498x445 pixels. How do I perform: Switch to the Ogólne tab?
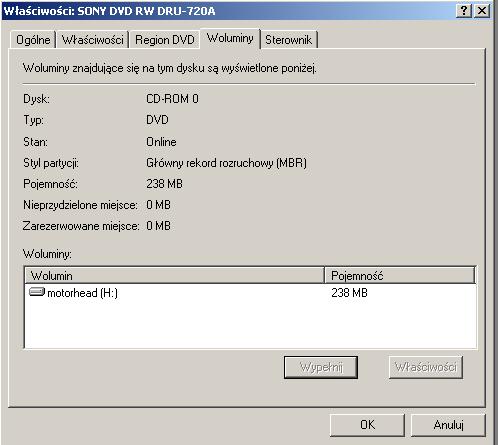tap(33, 40)
